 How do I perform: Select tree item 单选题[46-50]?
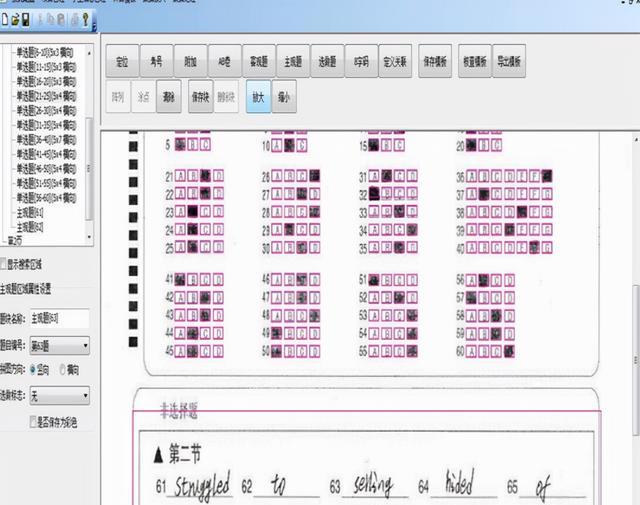(x=46, y=169)
